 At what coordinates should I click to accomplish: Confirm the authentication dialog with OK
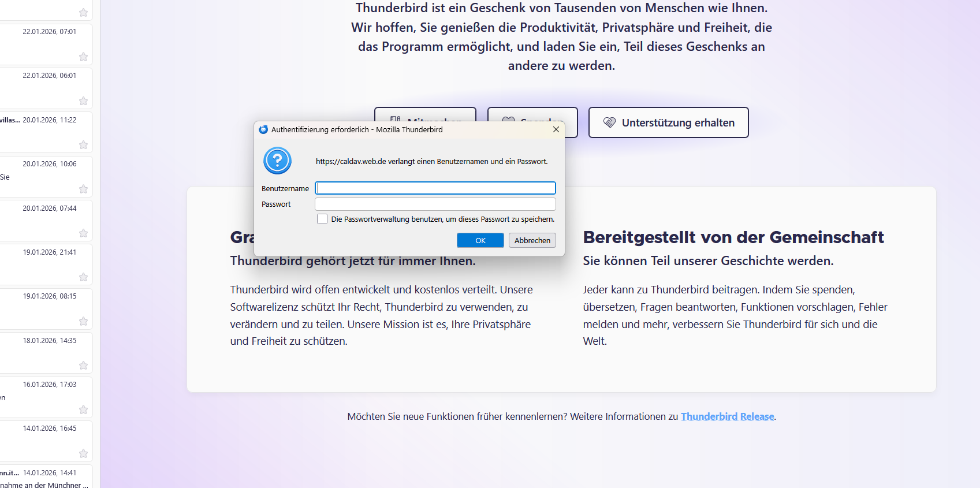tap(480, 240)
